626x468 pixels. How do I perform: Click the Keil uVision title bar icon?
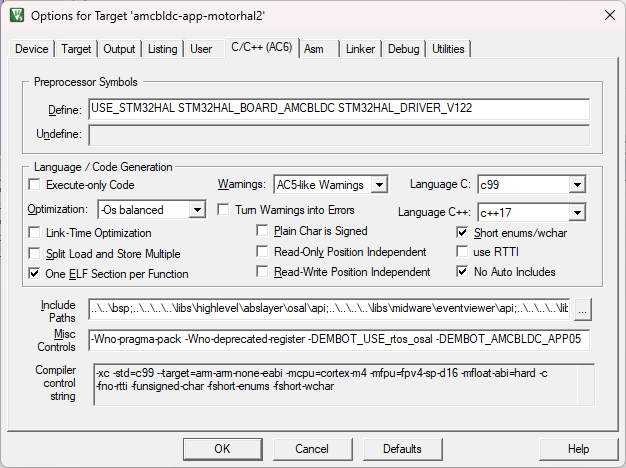pyautogui.click(x=17, y=16)
